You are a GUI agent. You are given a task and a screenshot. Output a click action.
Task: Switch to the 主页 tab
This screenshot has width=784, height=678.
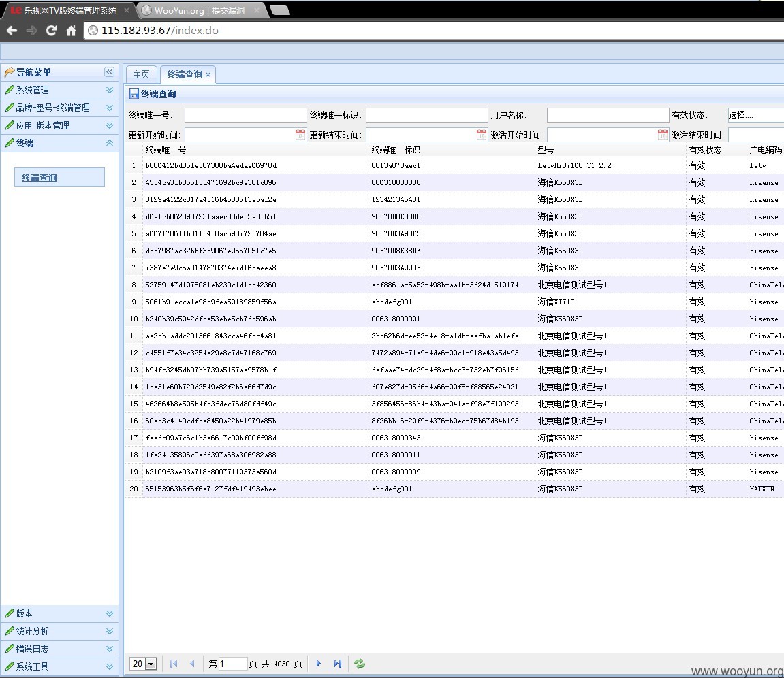pos(141,74)
